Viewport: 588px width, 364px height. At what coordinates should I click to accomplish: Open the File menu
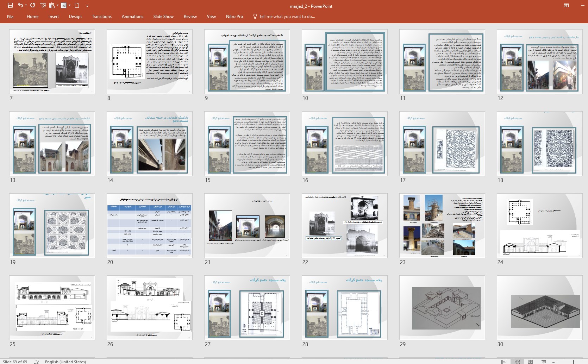pyautogui.click(x=10, y=17)
